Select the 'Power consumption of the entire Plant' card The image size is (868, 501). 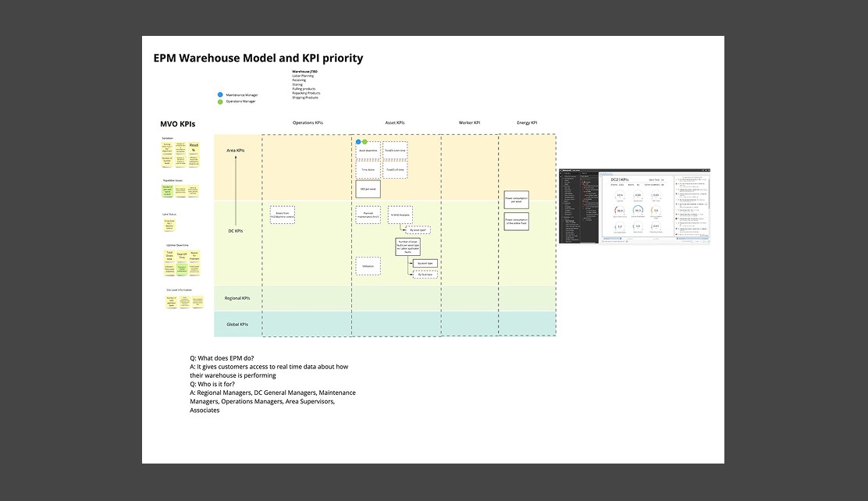tap(517, 222)
